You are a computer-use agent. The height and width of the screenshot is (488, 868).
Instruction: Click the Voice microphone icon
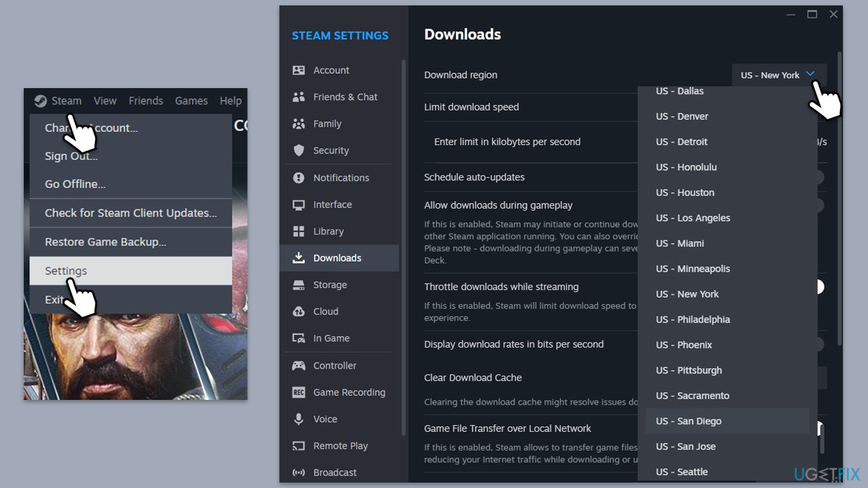tap(298, 419)
